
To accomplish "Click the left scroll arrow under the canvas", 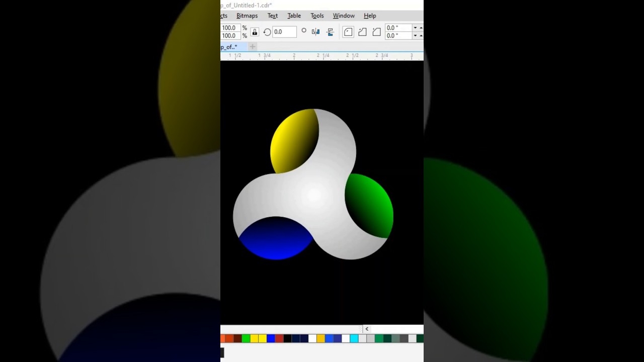I will click(367, 329).
